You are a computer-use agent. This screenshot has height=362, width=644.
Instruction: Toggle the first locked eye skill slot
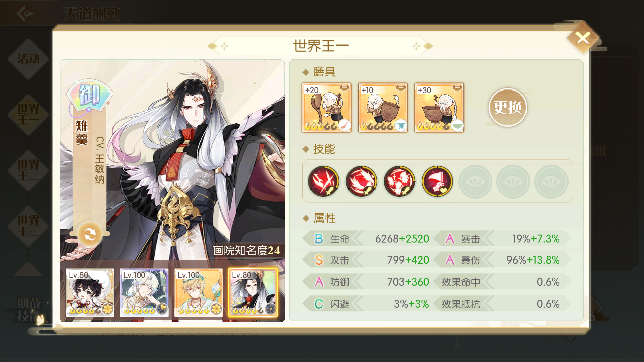pos(475,181)
